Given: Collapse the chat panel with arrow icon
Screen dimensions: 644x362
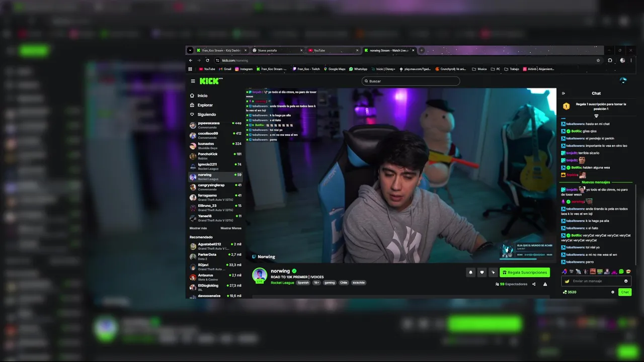Looking at the screenshot, I should (x=563, y=94).
